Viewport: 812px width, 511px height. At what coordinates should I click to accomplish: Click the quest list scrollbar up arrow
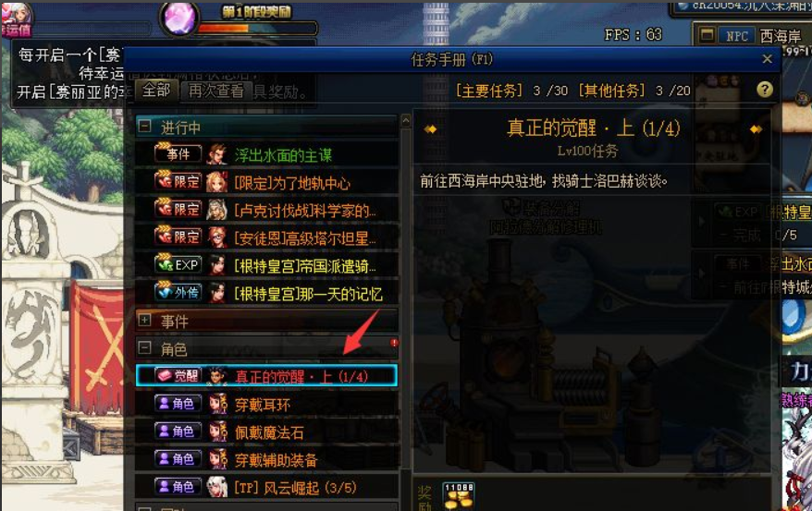pyautogui.click(x=406, y=121)
